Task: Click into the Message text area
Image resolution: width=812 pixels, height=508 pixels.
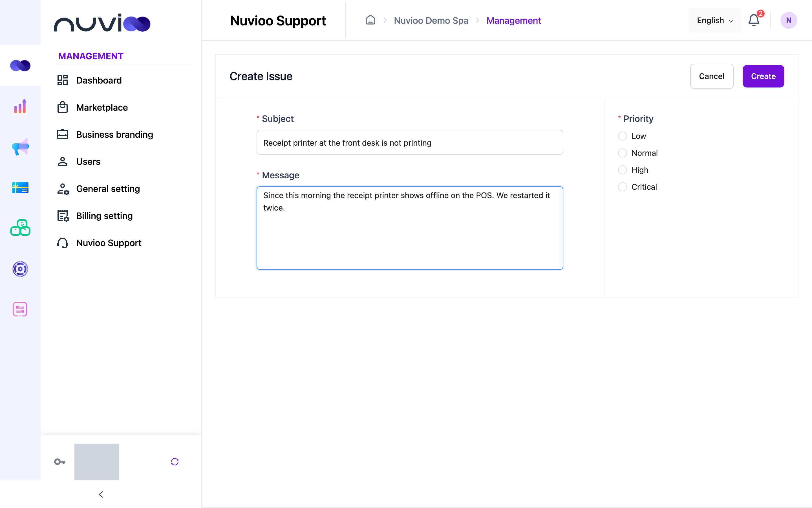Action: point(410,228)
